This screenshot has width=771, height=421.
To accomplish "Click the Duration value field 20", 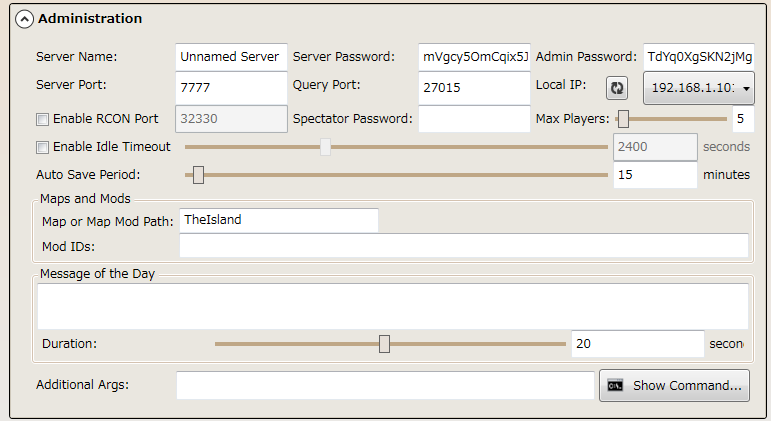I will 637,344.
